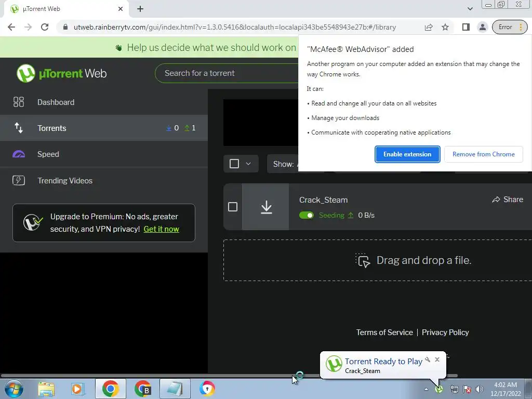The image size is (532, 399).
Task: Reload the page with refresh icon
Action: pyautogui.click(x=45, y=27)
